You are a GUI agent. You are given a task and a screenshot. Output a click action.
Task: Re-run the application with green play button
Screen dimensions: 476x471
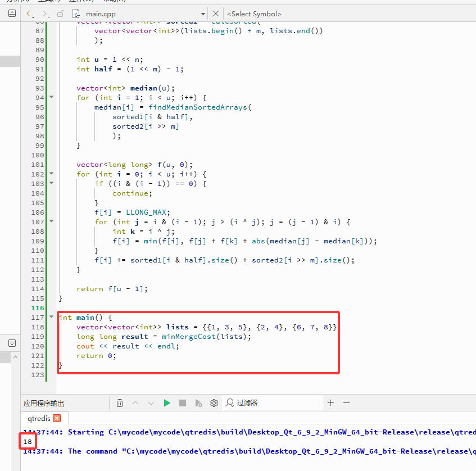(167, 403)
